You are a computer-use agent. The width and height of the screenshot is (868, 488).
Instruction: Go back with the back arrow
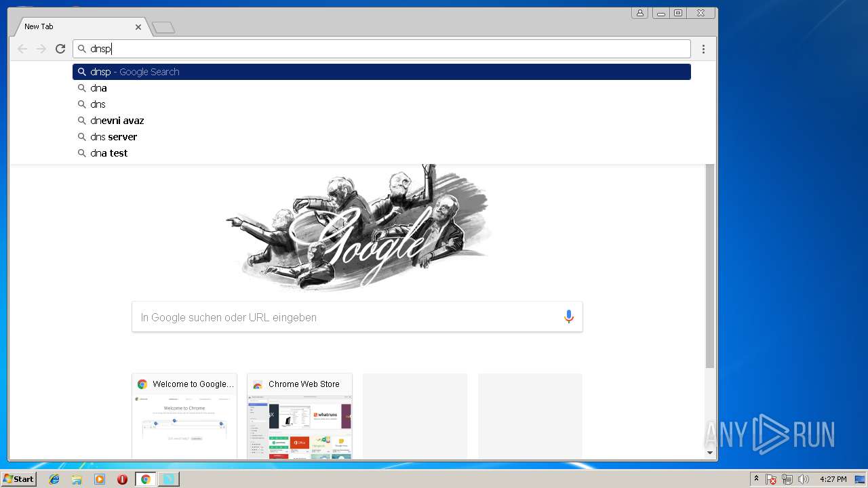(x=22, y=49)
